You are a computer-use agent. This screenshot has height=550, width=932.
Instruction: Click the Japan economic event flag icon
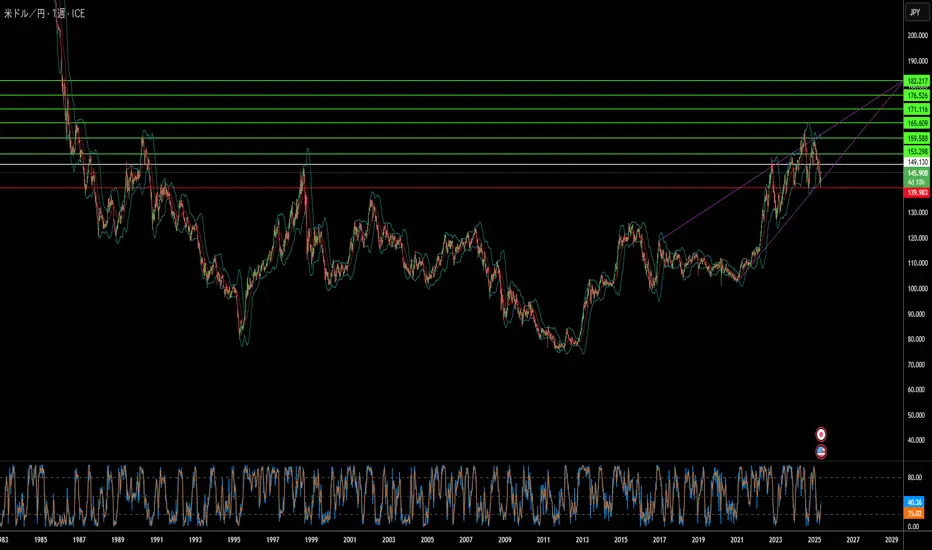click(x=820, y=434)
